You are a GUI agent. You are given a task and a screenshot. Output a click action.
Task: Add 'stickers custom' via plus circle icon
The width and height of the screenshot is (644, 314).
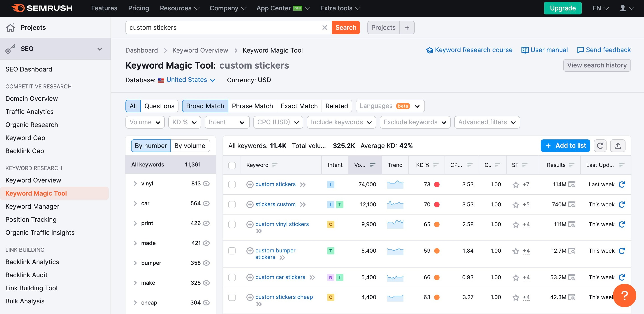point(250,205)
